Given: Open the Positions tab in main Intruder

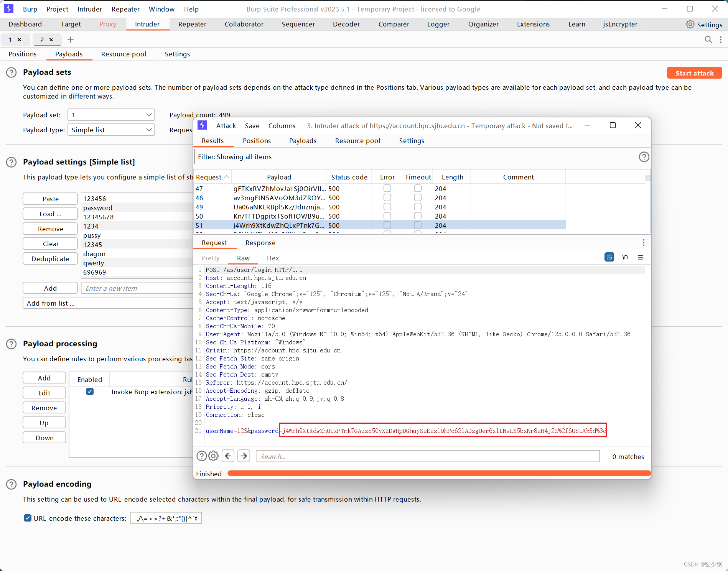Looking at the screenshot, I should (x=23, y=54).
